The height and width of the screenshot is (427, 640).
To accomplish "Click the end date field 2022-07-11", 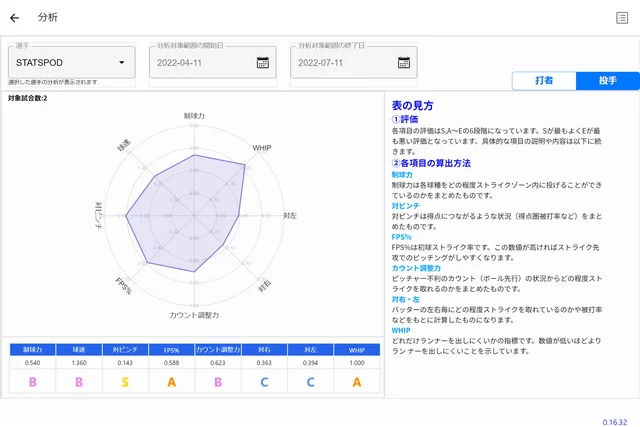I will coord(340,62).
